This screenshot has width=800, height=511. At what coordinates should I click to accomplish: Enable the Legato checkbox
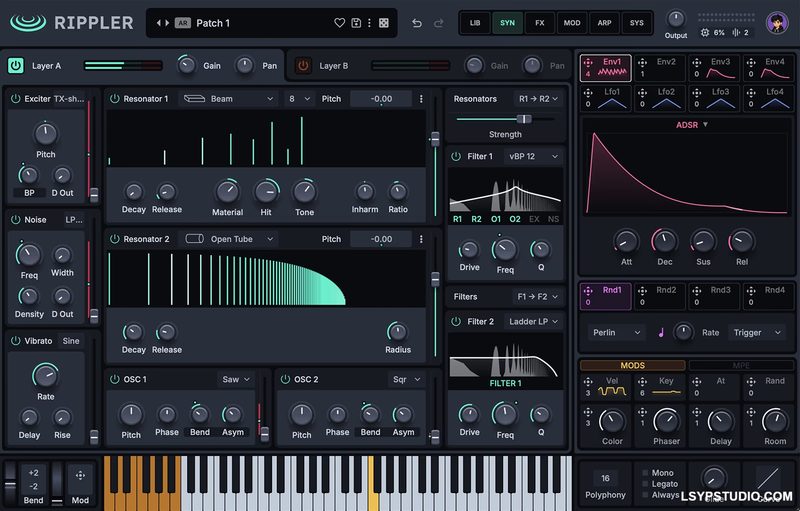pyautogui.click(x=645, y=484)
